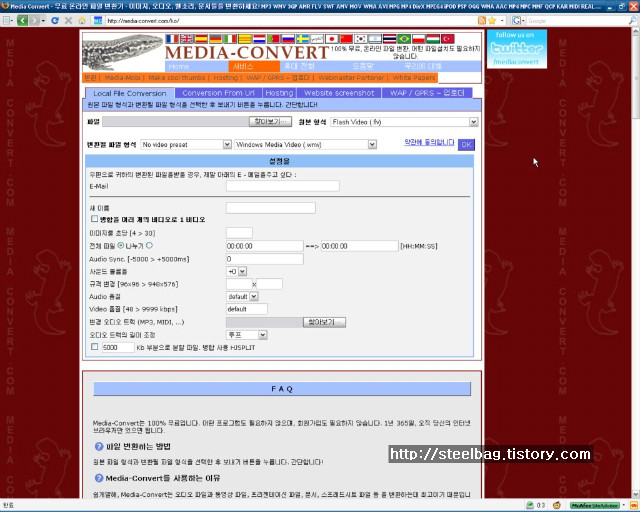Open the browser forward history dropdown arrow
The width and height of the screenshot is (640, 512).
pyautogui.click(x=43, y=20)
